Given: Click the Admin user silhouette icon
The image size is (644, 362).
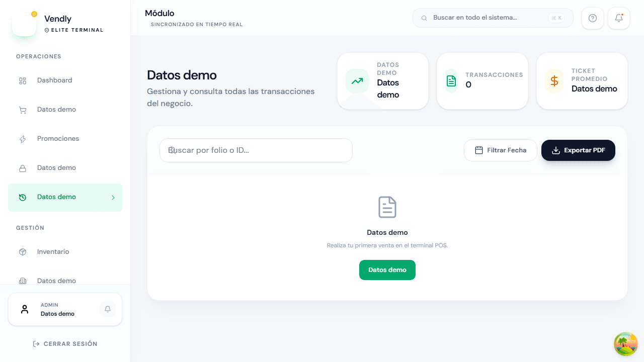Looking at the screenshot, I should [x=25, y=309].
